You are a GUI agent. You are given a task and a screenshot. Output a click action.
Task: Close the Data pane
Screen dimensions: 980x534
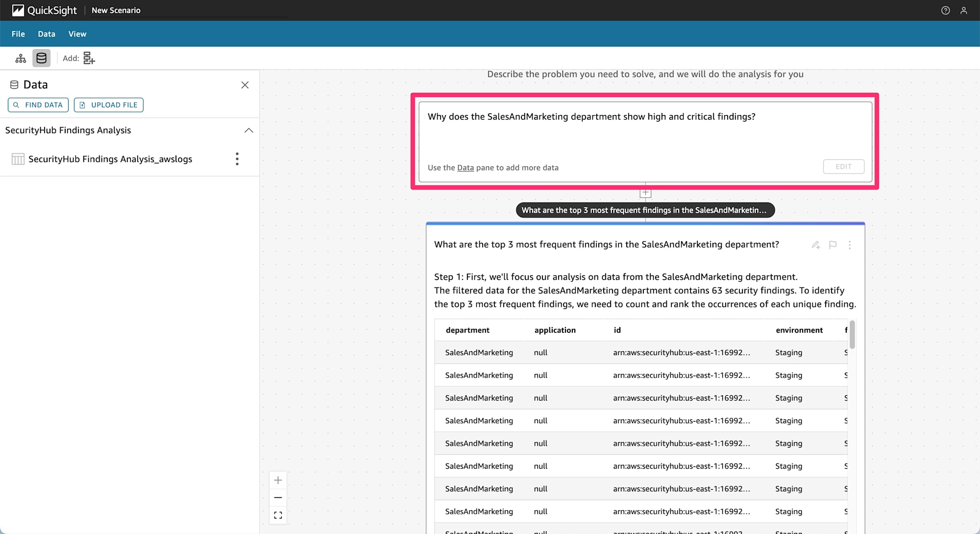[x=245, y=85]
